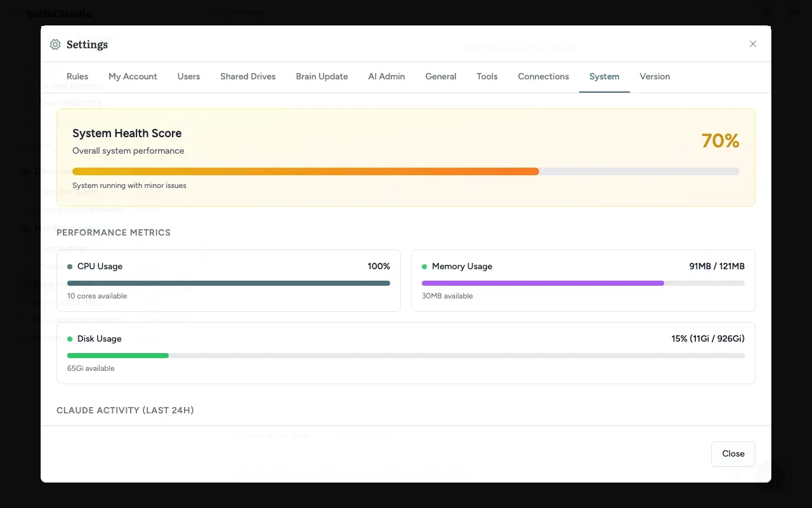
Task: Click the Memory Usage progress bar
Action: coord(583,283)
